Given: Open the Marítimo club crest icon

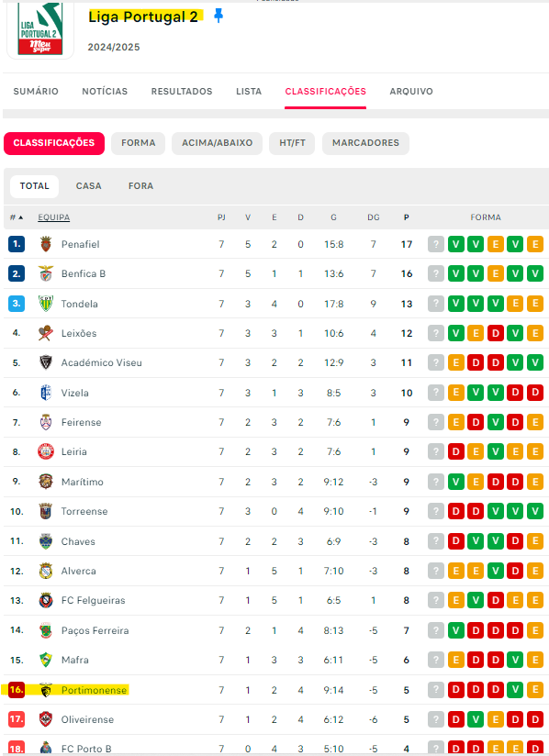Looking at the screenshot, I should [x=46, y=482].
